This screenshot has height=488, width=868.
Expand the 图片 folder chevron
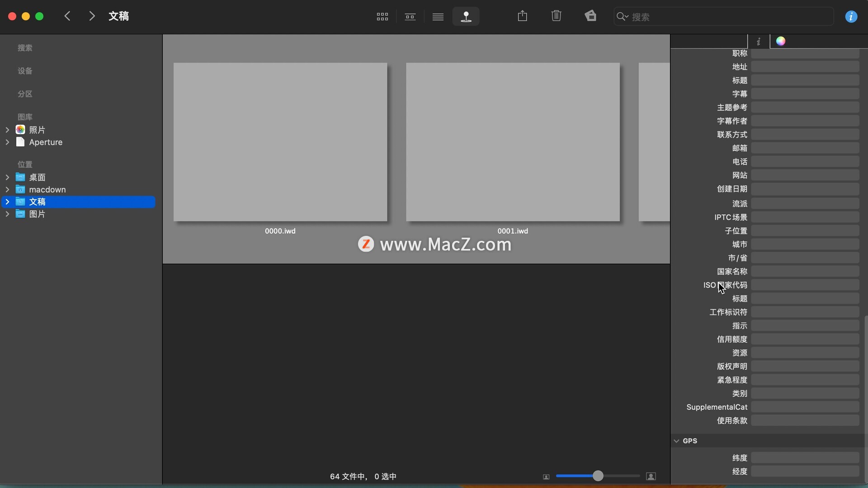(x=7, y=214)
